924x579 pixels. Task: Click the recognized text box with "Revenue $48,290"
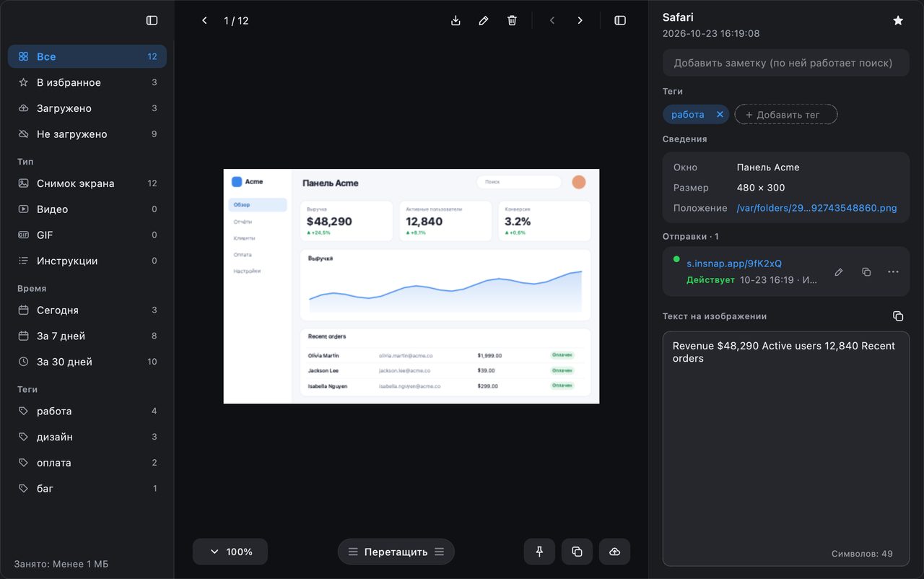(786, 449)
